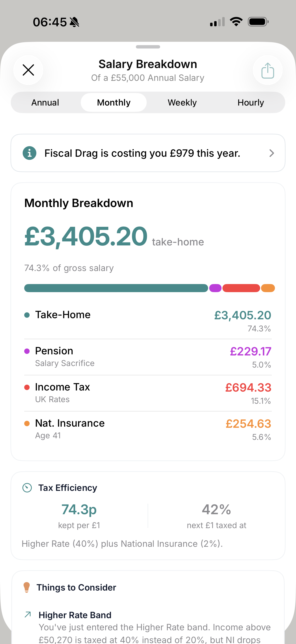Tap the purple Pension legend dot
The width and height of the screenshot is (296, 644).
[x=27, y=351]
